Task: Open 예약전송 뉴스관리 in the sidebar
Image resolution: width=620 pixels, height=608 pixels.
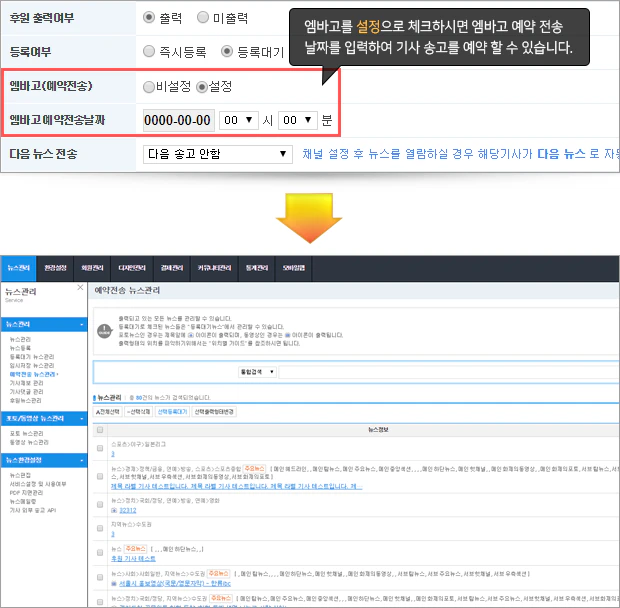Action: coord(32,374)
